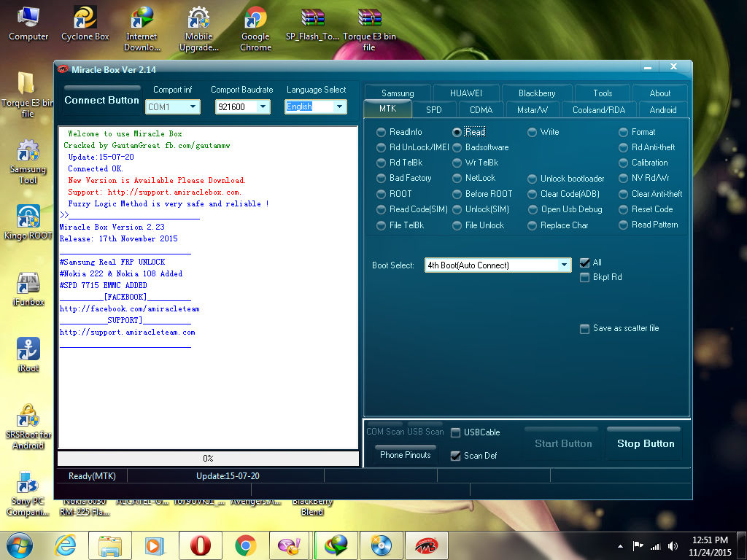
Task: Click the USB Scan button
Action: (x=425, y=431)
